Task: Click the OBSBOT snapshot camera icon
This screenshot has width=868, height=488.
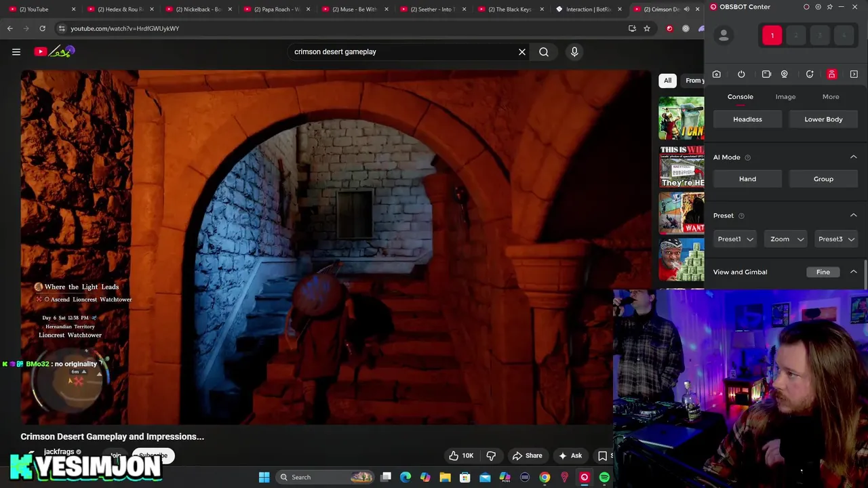Action: 716,75
